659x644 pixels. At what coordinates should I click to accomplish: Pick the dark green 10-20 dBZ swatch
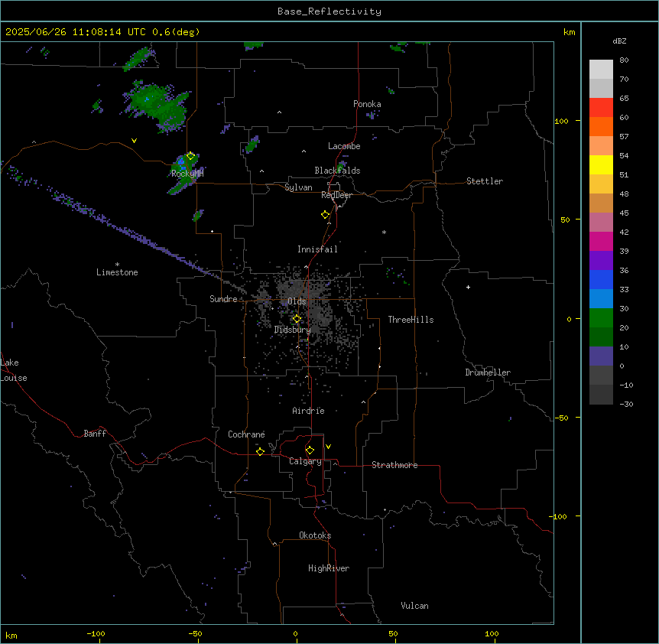601,337
